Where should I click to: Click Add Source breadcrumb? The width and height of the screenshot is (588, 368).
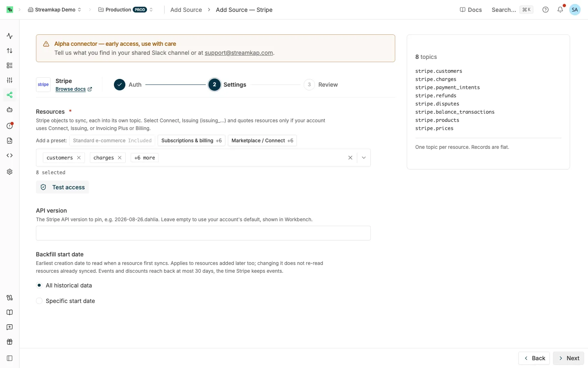pyautogui.click(x=186, y=10)
